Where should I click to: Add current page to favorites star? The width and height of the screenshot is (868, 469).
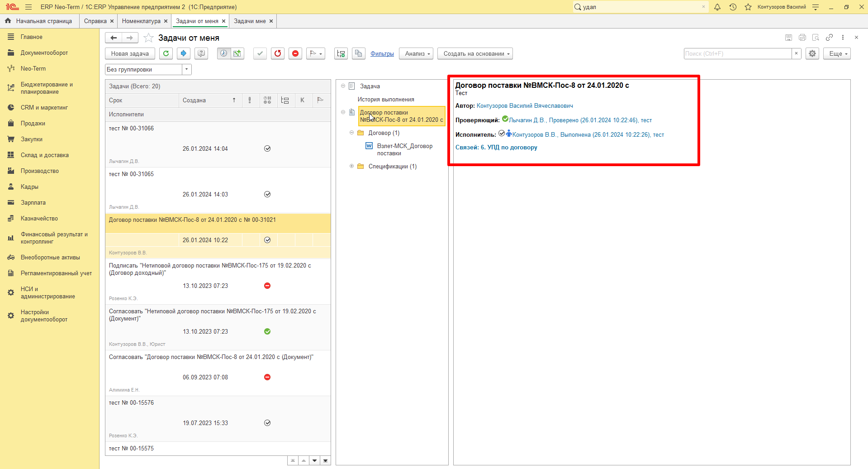pyautogui.click(x=148, y=38)
